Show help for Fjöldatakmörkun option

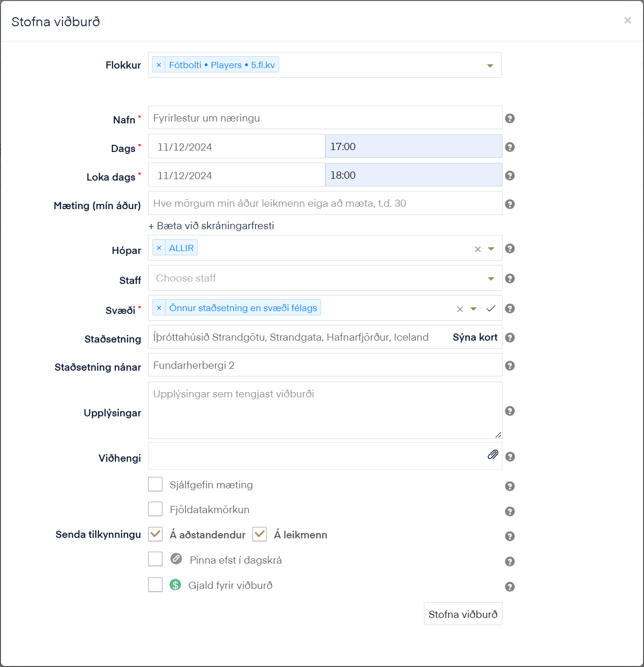click(x=510, y=511)
